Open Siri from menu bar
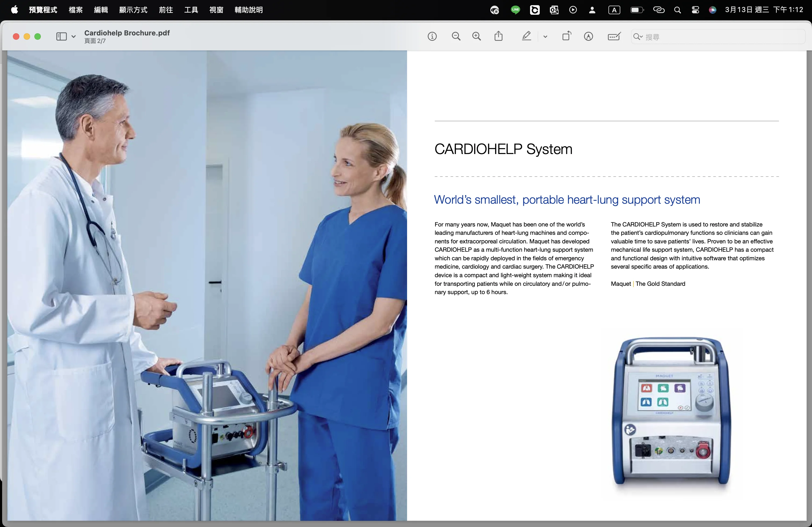 712,10
